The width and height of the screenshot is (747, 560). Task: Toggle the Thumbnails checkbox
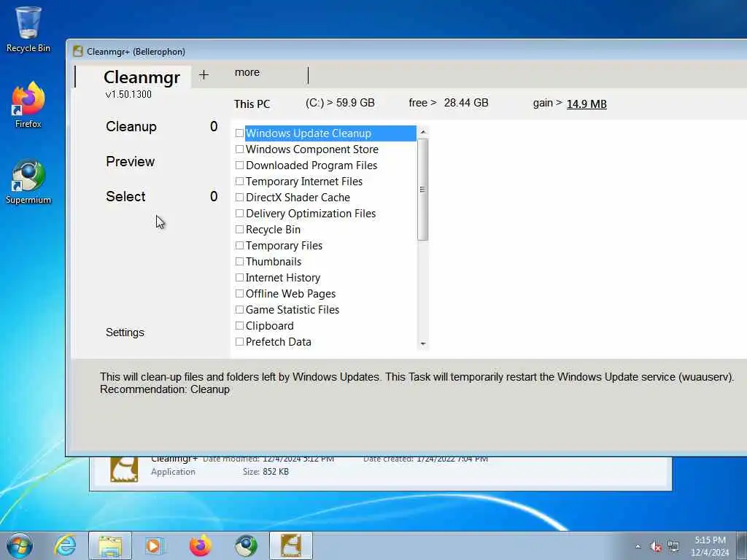click(x=239, y=262)
